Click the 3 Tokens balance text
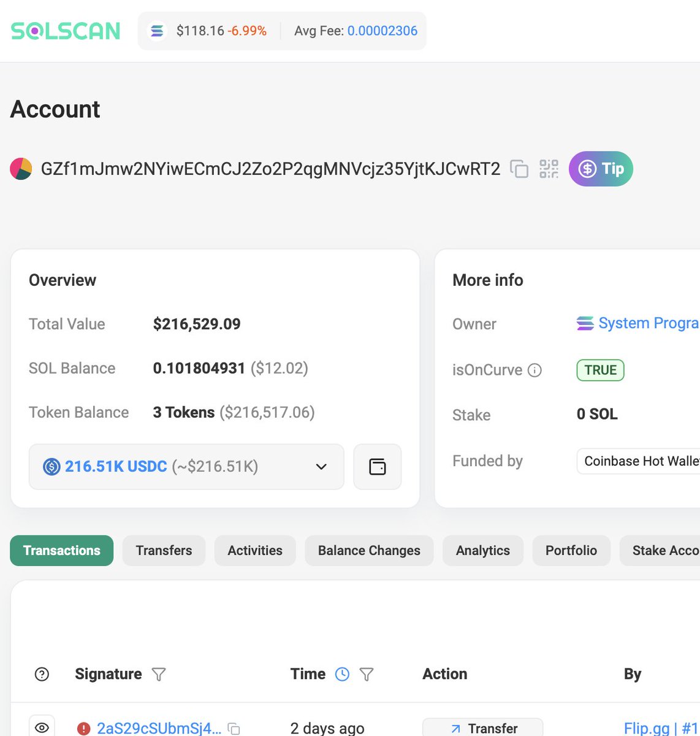This screenshot has height=736, width=700. 184,412
